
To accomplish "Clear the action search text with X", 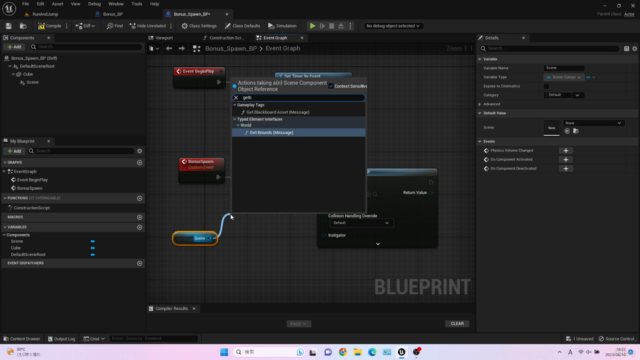I will (x=236, y=98).
